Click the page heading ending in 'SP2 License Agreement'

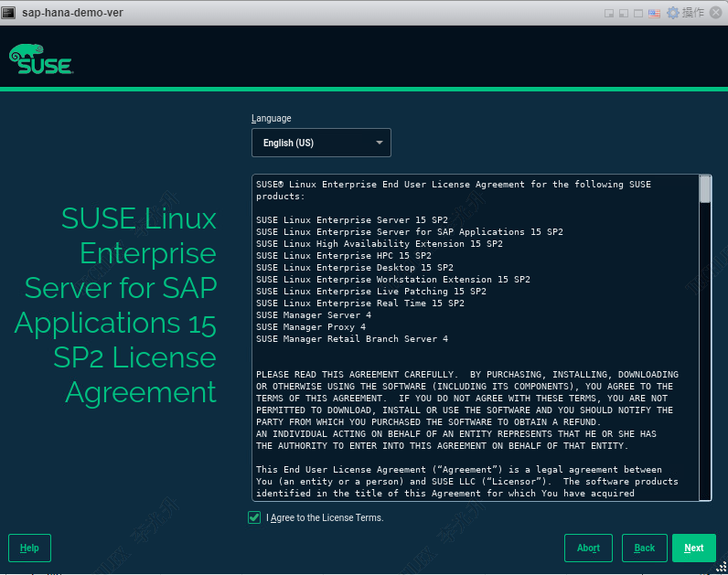pos(115,306)
